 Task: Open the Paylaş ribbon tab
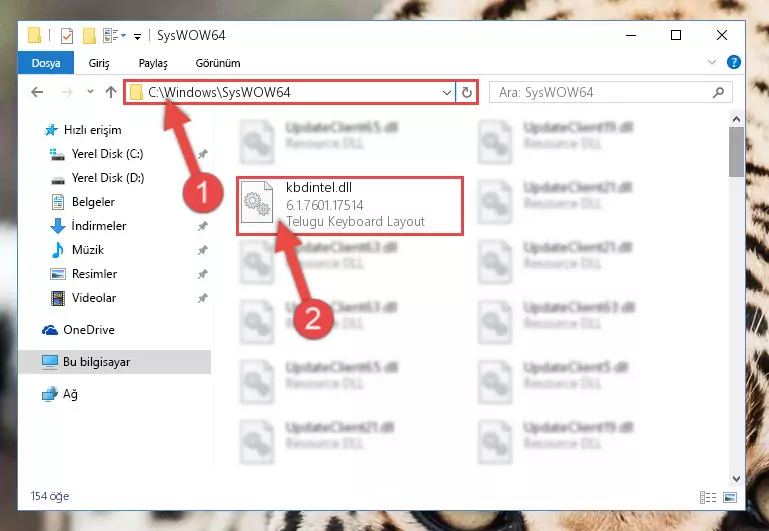pyautogui.click(x=153, y=63)
